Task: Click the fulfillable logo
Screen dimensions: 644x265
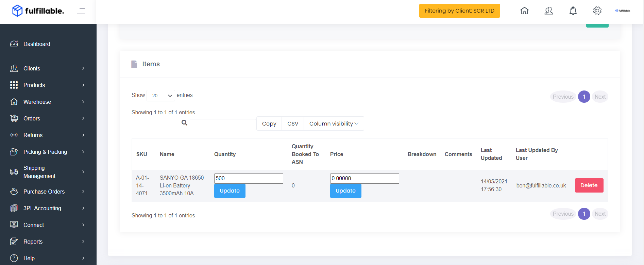Action: 38,11
